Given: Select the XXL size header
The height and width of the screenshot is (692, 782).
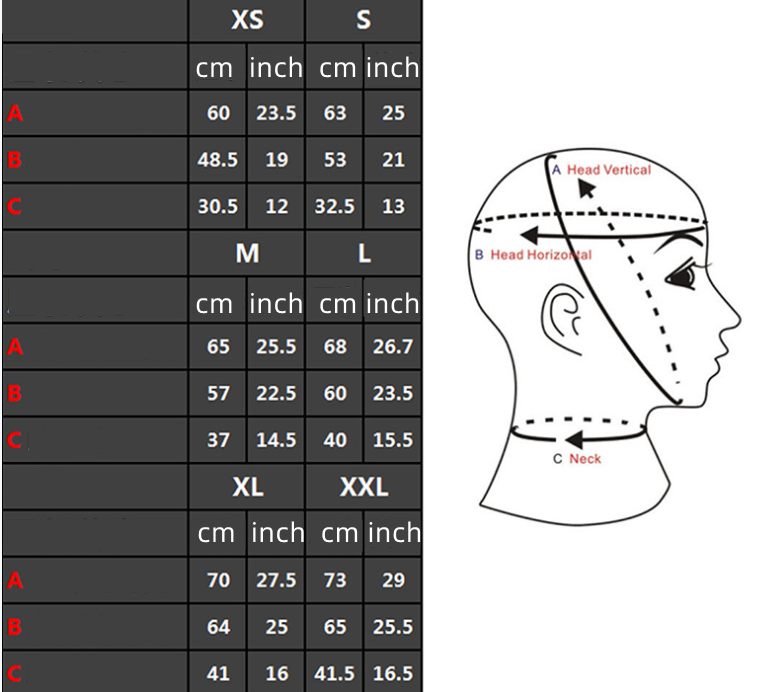Looking at the screenshot, I should coord(364,488).
